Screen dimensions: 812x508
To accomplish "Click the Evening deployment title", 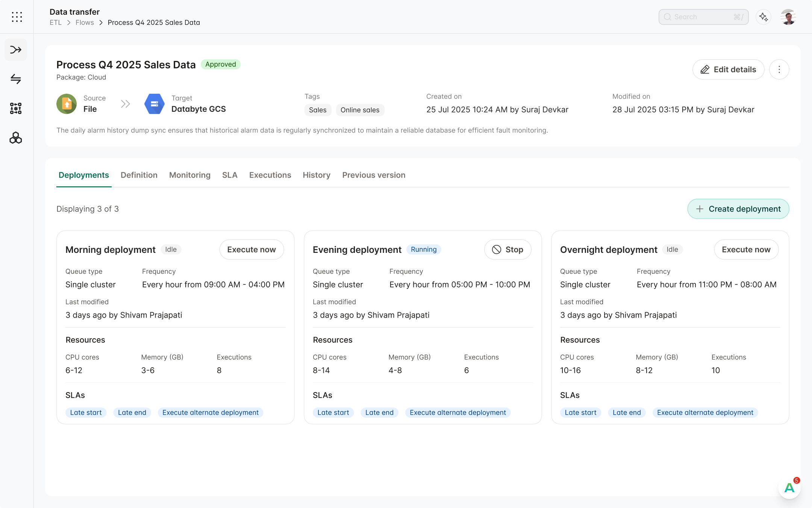I will (357, 250).
